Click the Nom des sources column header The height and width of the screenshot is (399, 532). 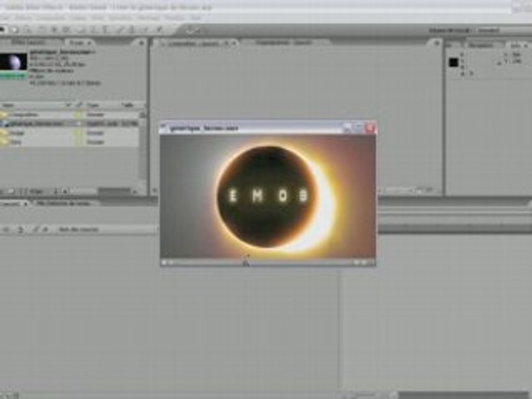(x=79, y=229)
